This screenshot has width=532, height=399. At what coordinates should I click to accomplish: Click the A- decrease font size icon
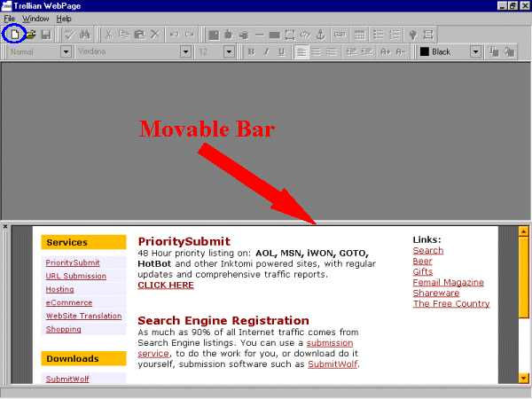401,52
